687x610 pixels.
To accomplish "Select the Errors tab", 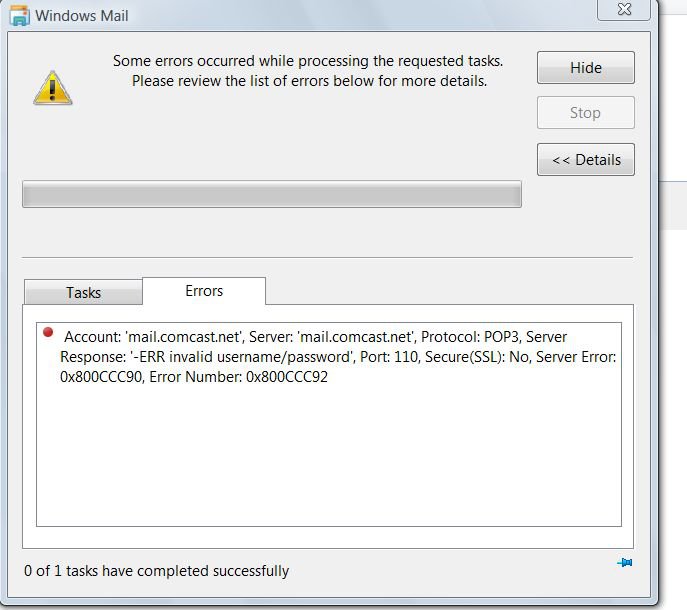I will point(204,291).
